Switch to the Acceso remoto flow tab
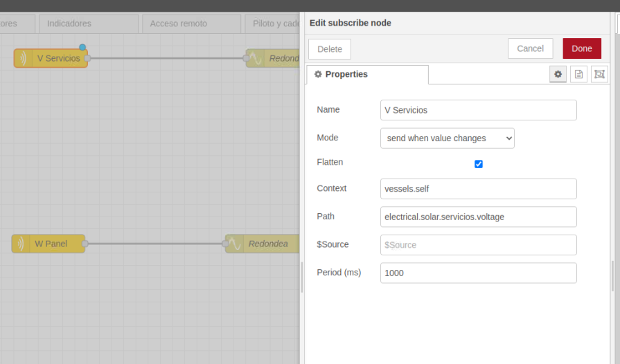Screen dimensions: 620x364 (x=191, y=24)
